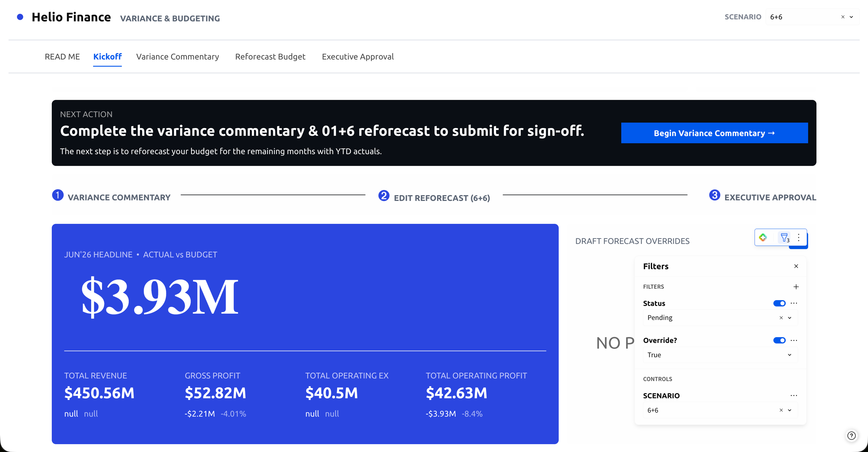
Task: Clear the Pending status value
Action: [x=781, y=318]
